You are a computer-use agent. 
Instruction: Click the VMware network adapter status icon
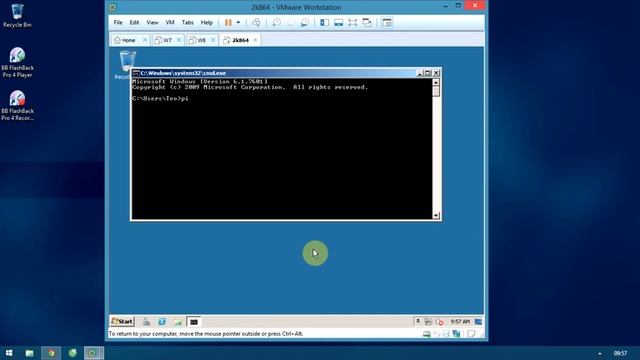[456, 334]
